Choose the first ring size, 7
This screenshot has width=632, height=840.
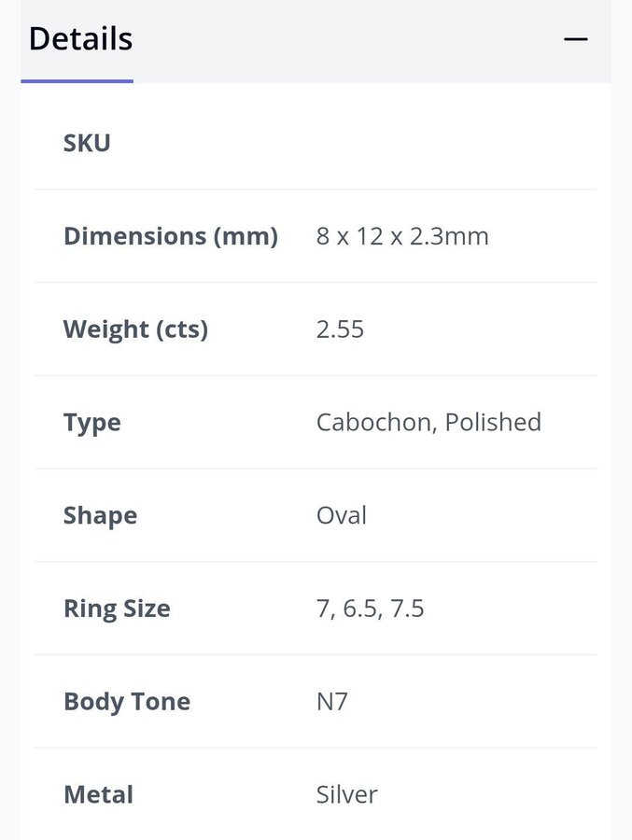click(x=323, y=609)
